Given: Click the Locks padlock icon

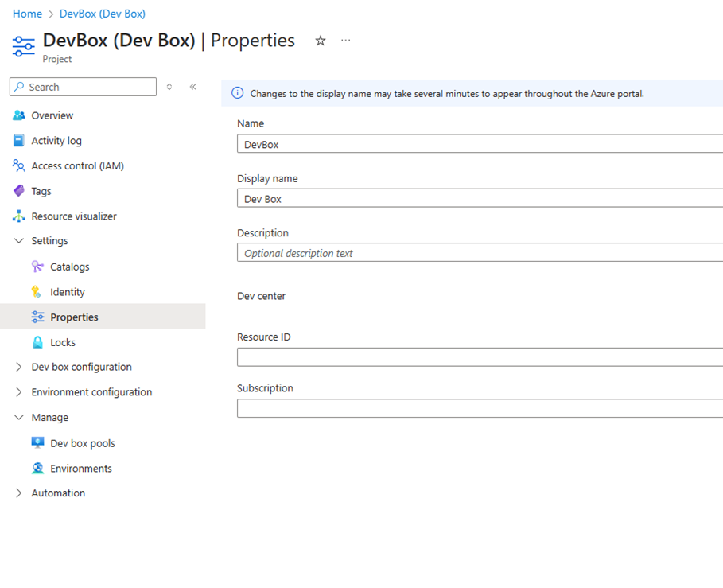Looking at the screenshot, I should click(38, 342).
